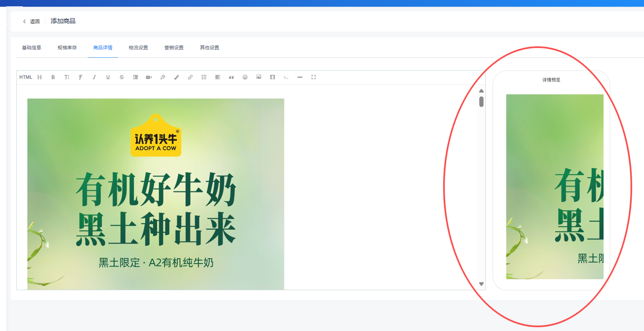Click the editor scrollbar up arrow
Viewport: 644px width, 331px height.
tap(481, 91)
